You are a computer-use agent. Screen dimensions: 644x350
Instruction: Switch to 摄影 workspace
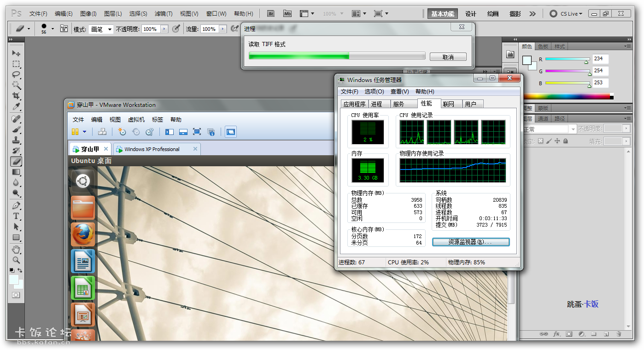(515, 14)
